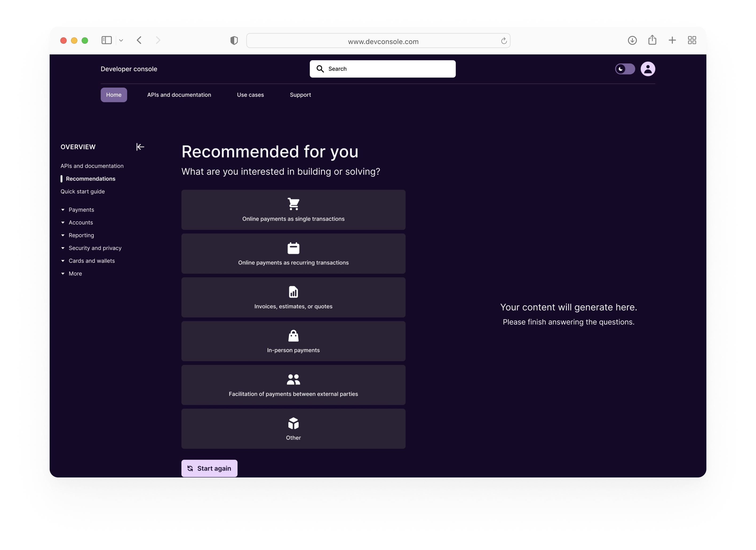Click the calendar icon for recurring payments
This screenshot has width=756, height=550.
tap(293, 248)
